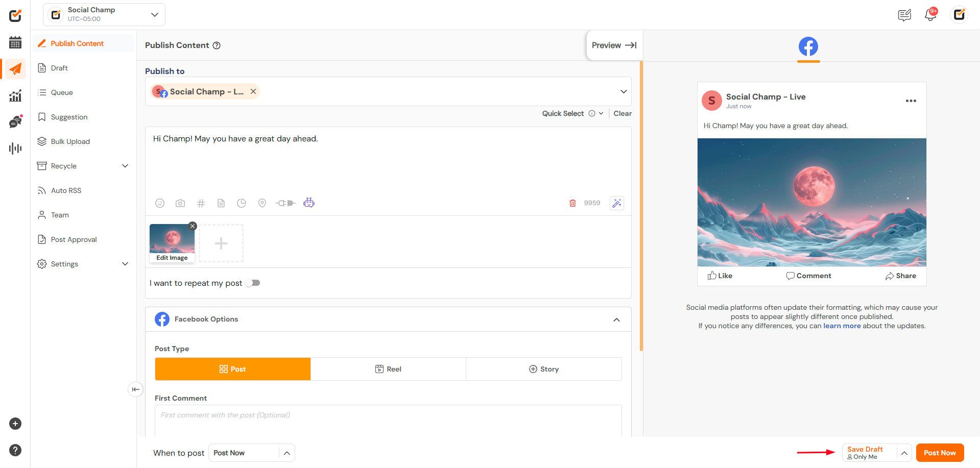Select the Story post type
Viewport: 980px width, 468px height.
point(544,369)
